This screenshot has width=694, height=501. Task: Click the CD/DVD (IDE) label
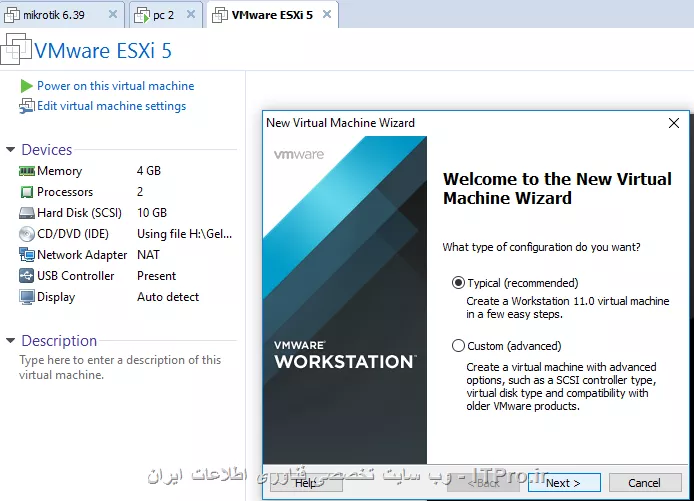[73, 234]
